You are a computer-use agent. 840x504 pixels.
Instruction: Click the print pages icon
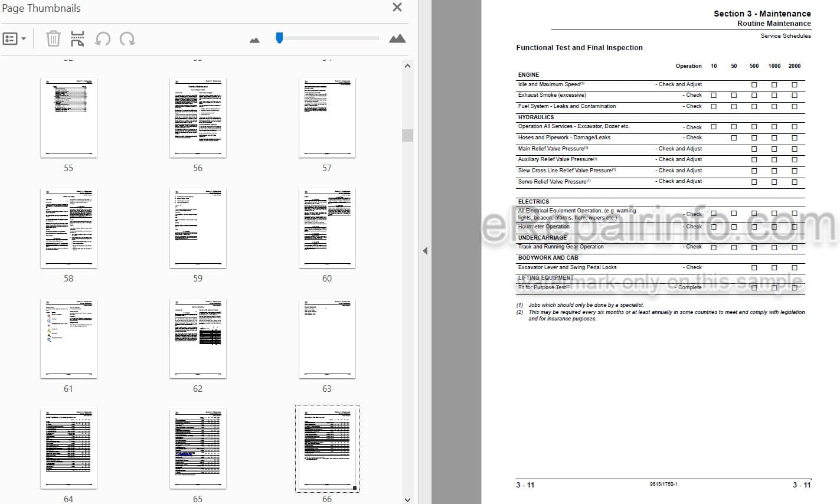click(77, 39)
